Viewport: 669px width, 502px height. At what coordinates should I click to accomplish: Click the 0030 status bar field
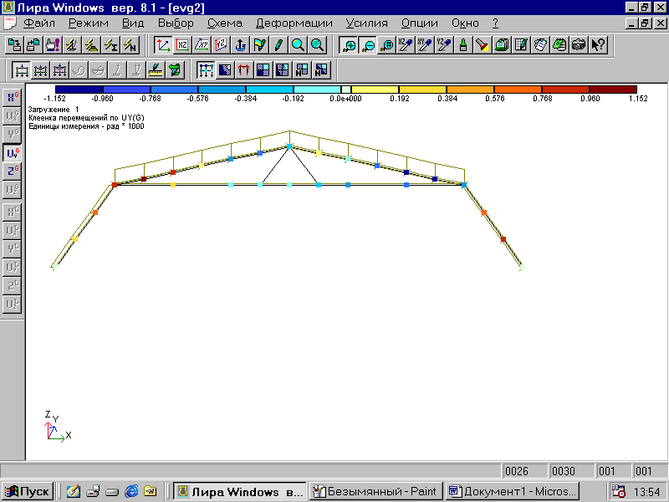[x=572, y=471]
